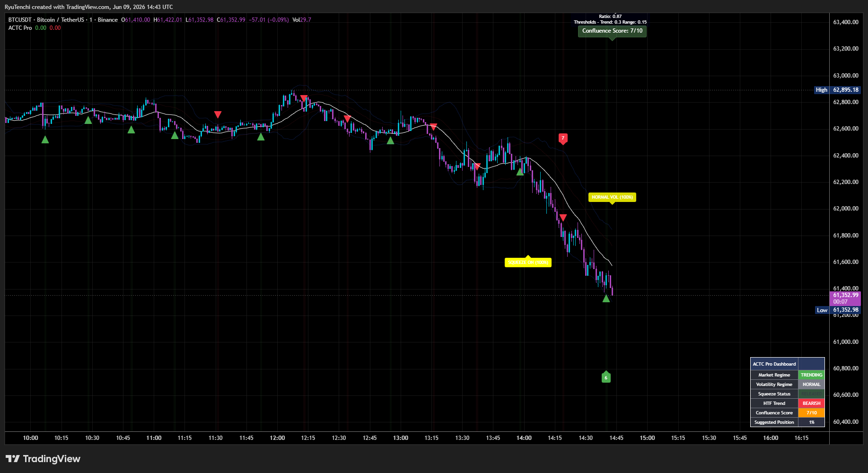Click the Thresholds Trend/Range text at the top
Viewport: 868px width, 473px height.
tap(610, 22)
